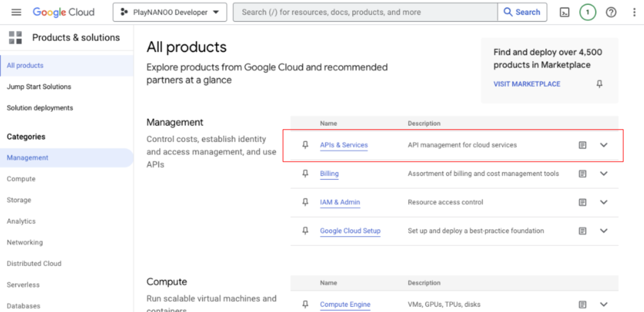Click the Products & solutions grid icon
644x312 pixels.
[x=15, y=37]
